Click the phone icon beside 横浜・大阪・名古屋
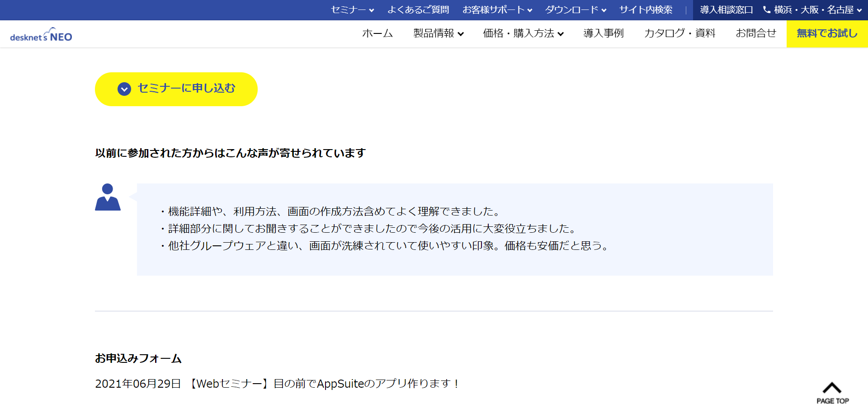 pos(766,9)
